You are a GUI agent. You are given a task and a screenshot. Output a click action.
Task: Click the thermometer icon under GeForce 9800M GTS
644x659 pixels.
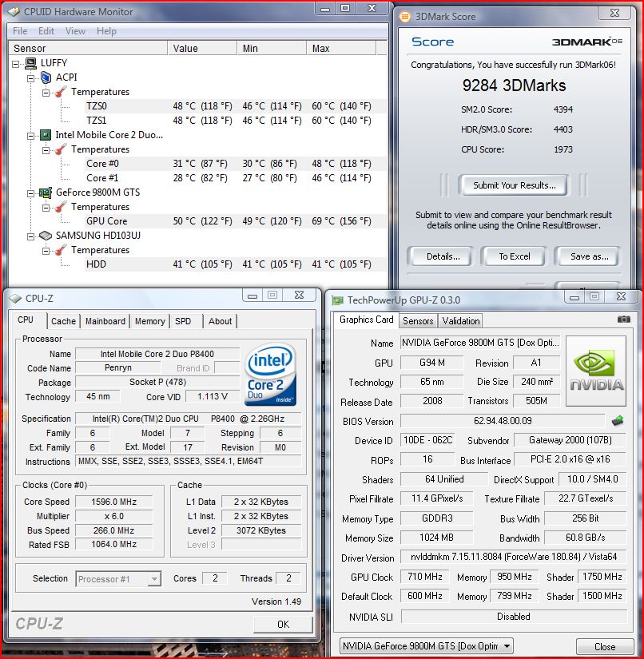[x=61, y=207]
